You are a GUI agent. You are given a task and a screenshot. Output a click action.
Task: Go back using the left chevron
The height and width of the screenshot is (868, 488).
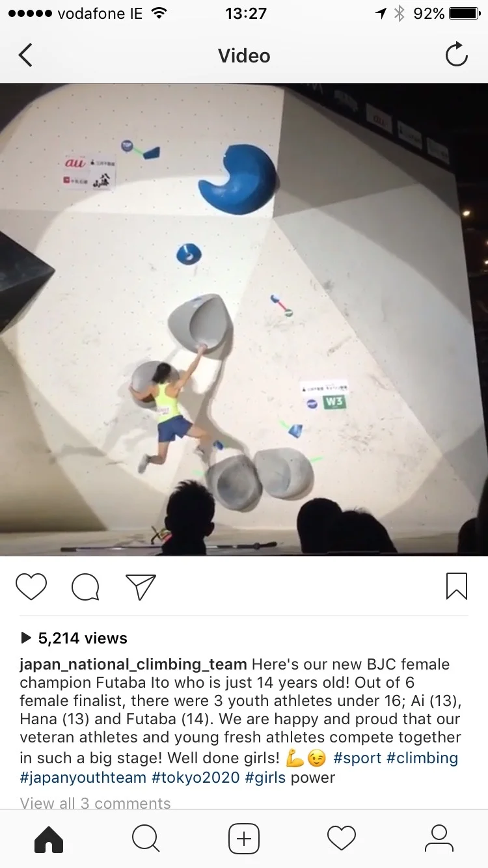click(x=25, y=55)
